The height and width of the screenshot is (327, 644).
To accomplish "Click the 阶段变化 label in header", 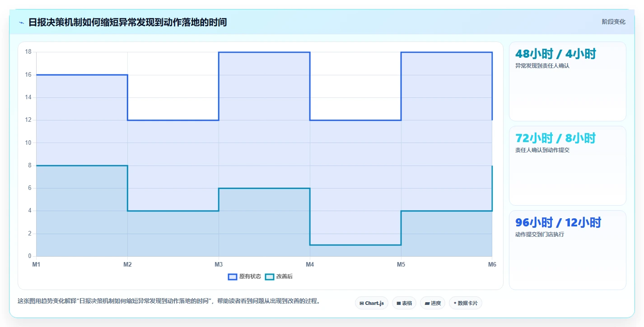I will pos(614,22).
